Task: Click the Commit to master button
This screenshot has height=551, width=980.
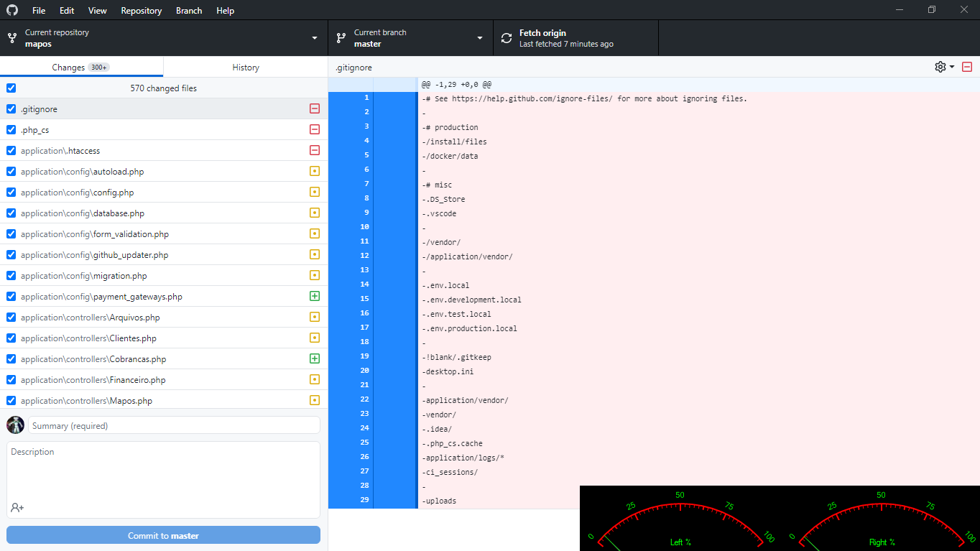Action: click(x=163, y=534)
